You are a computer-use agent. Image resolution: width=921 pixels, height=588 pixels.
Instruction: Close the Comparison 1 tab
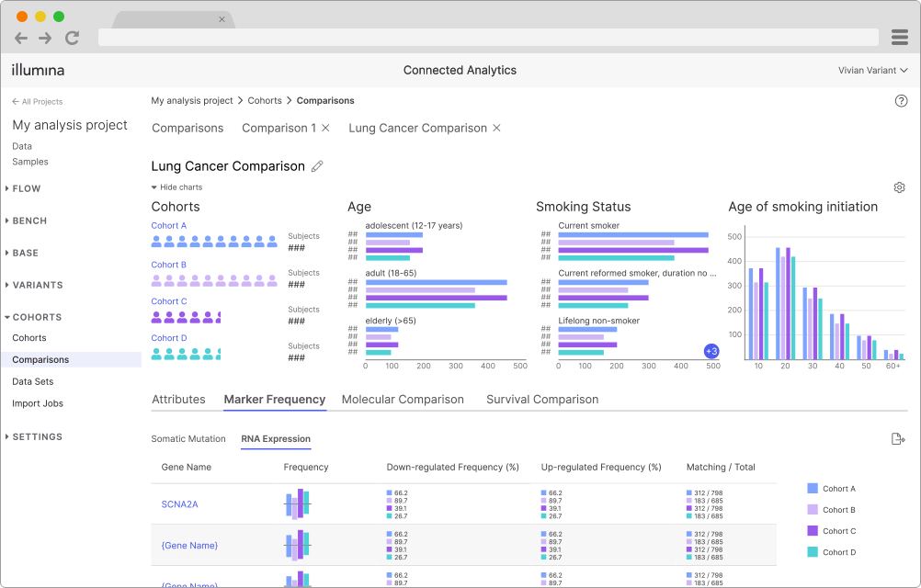326,128
